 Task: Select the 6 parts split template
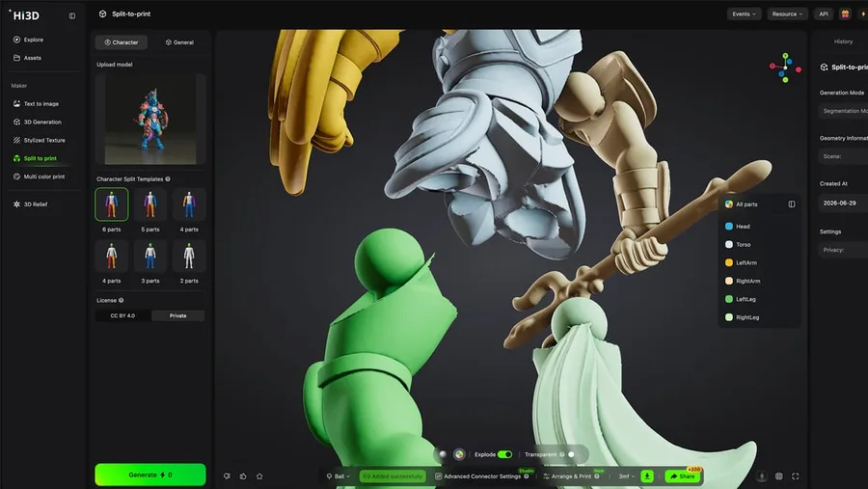point(111,204)
